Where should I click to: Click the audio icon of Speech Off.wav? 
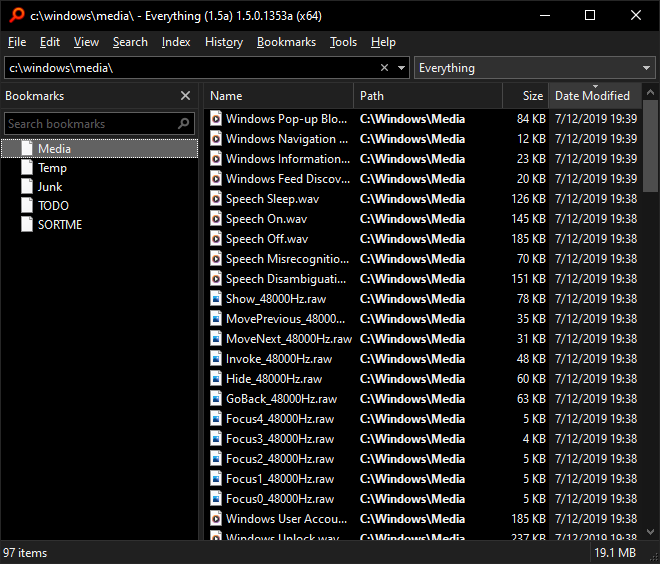pos(216,239)
